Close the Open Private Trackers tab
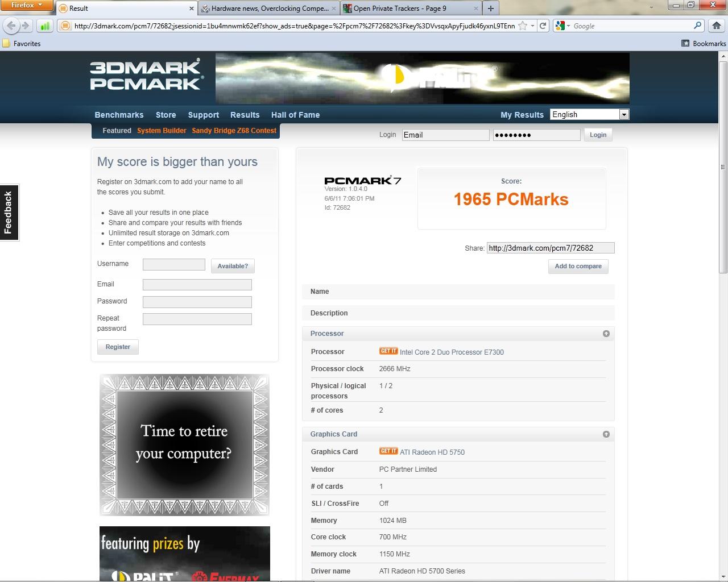Image resolution: width=728 pixels, height=582 pixels. pos(475,9)
